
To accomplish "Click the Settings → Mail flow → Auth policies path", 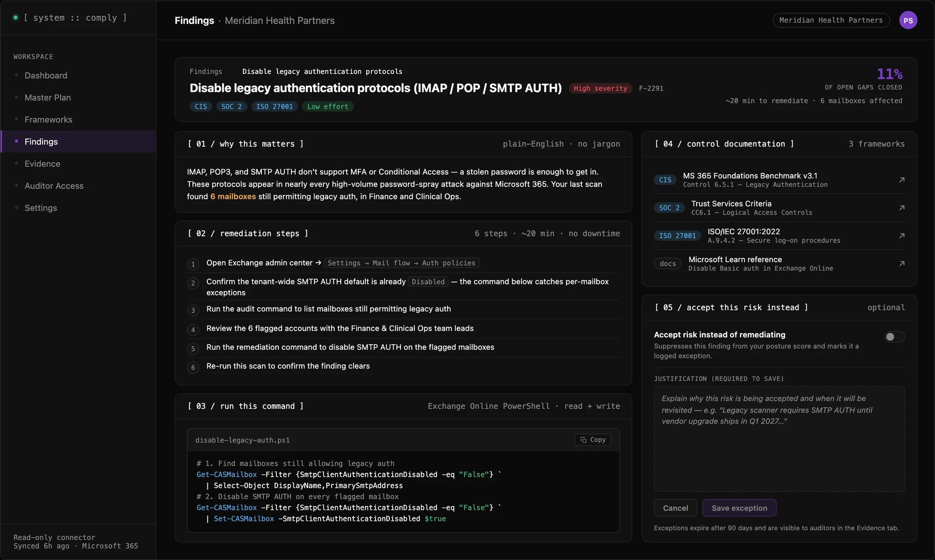I will [402, 263].
